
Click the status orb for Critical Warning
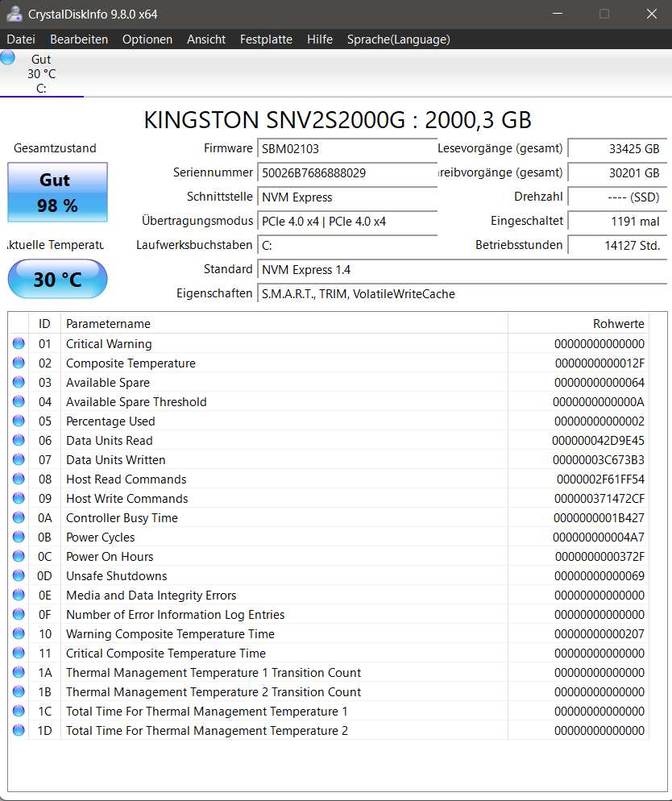(19, 343)
